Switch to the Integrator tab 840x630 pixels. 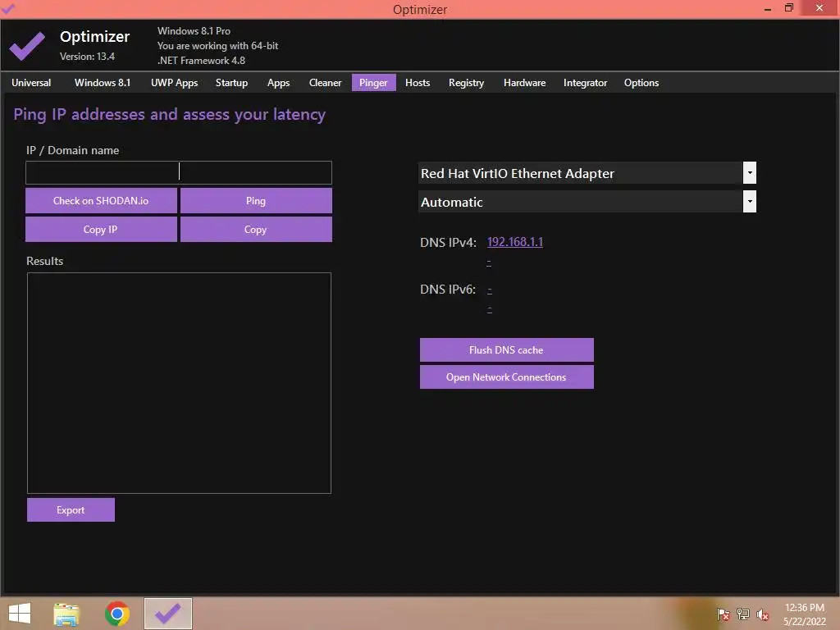pyautogui.click(x=585, y=83)
